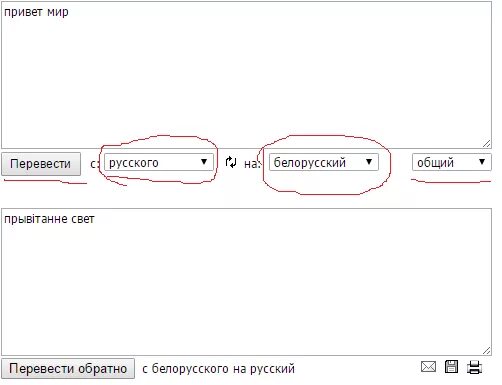502x385 pixels.
Task: Click the dropdown arrow next to общий
Action: click(x=482, y=162)
